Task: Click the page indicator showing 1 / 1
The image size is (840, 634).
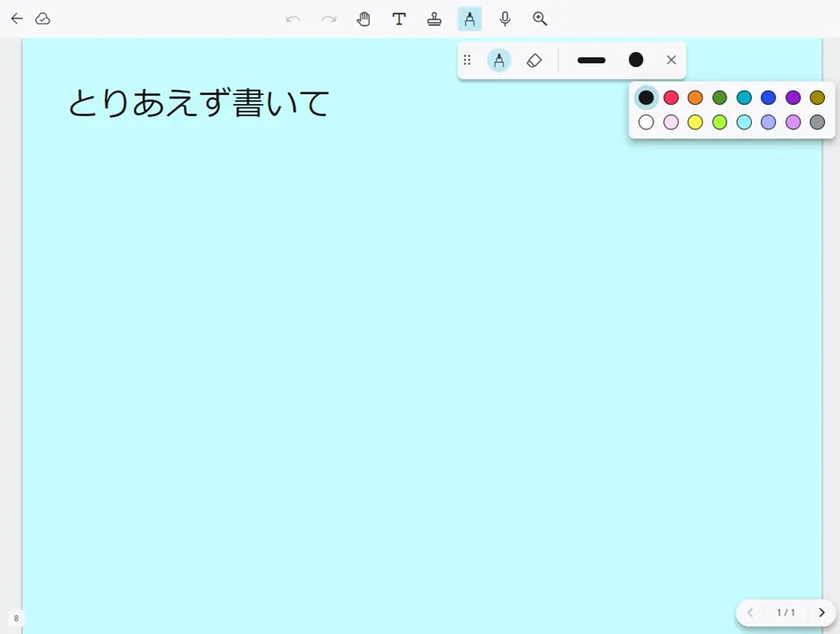Action: point(785,612)
